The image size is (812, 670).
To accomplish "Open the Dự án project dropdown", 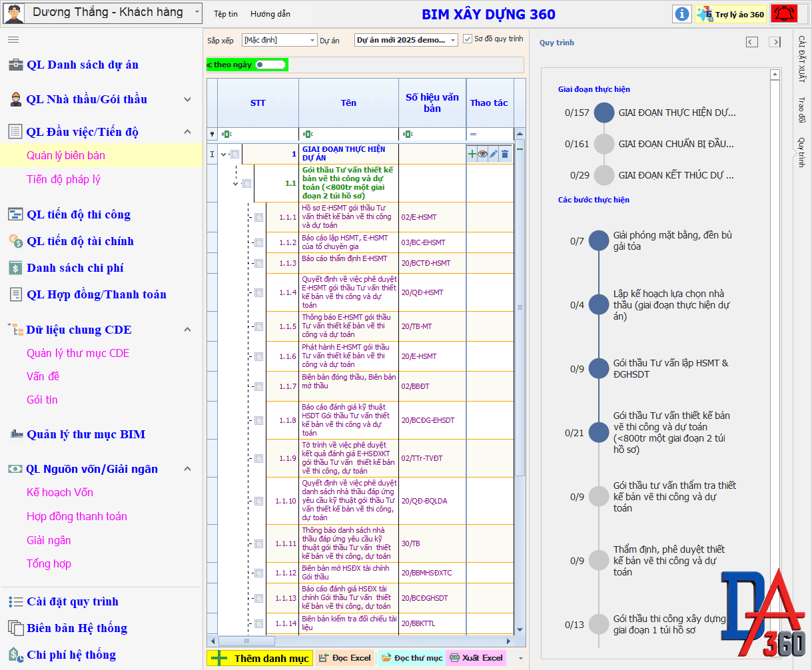I will tap(406, 40).
